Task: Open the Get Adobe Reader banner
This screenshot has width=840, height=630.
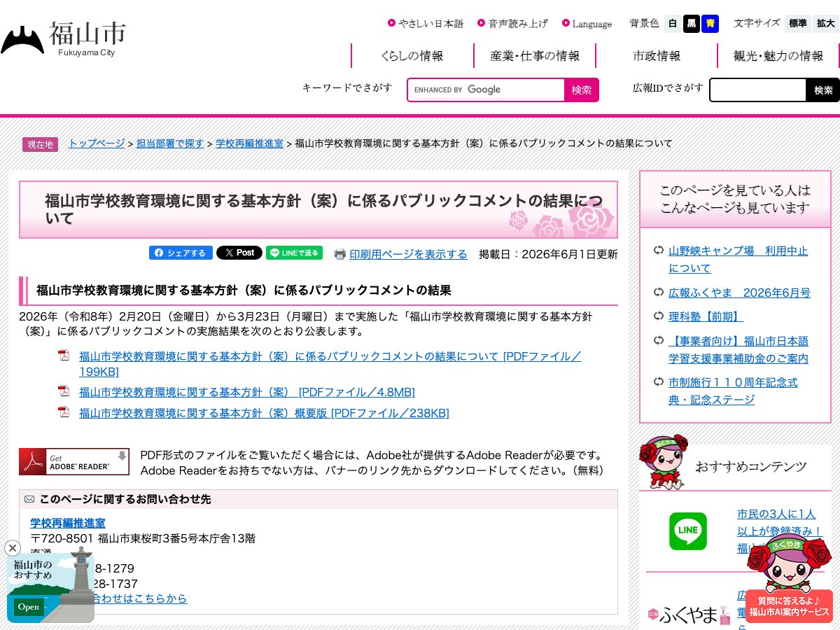Action: (74, 461)
